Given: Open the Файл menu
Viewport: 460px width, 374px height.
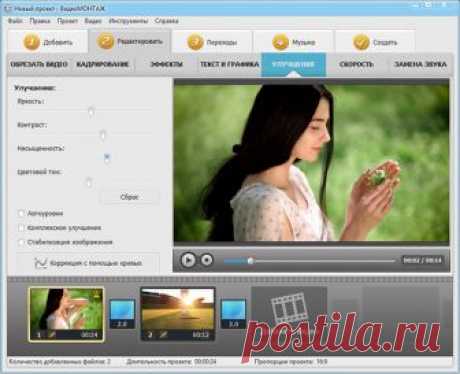Looking at the screenshot, I should pos(15,21).
